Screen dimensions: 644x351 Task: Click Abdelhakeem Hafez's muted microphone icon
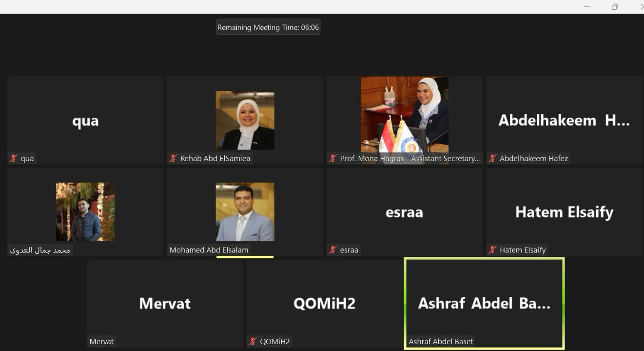coord(493,158)
